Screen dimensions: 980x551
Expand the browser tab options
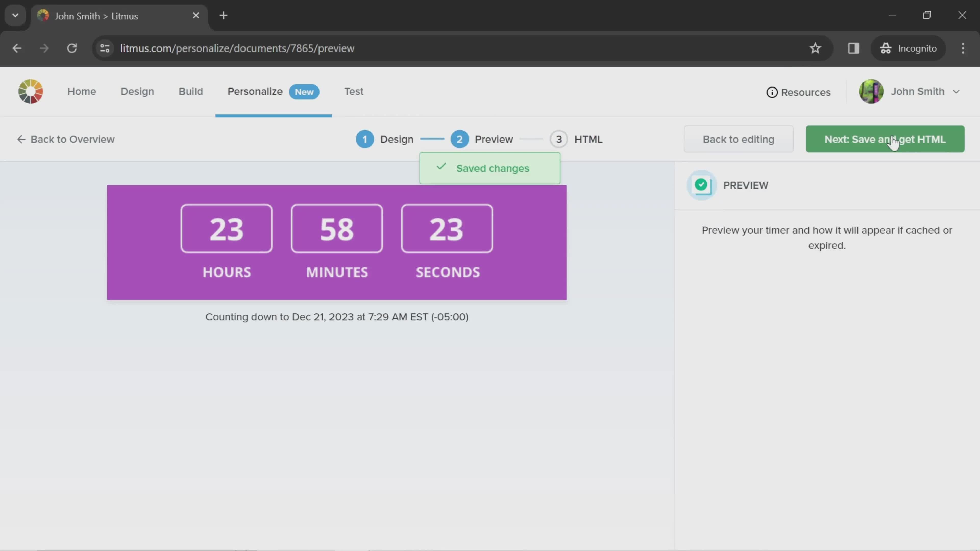(15, 15)
